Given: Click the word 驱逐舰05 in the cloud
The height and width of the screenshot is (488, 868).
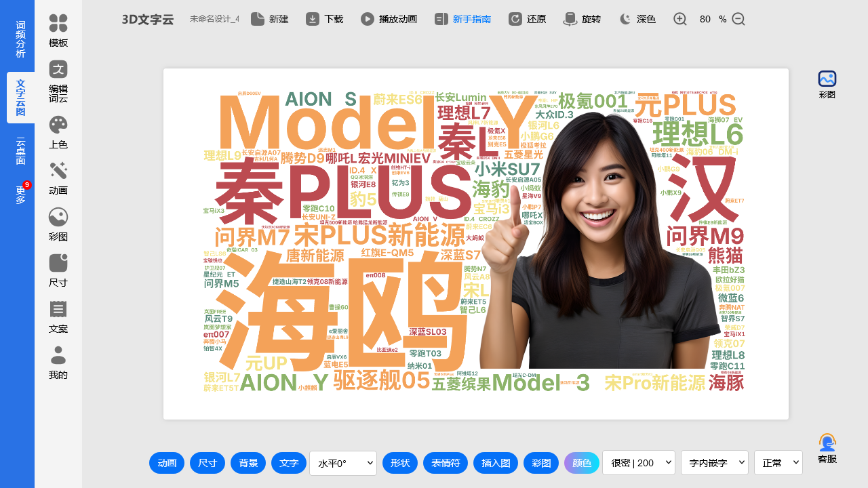Looking at the screenshot, I should tap(382, 381).
